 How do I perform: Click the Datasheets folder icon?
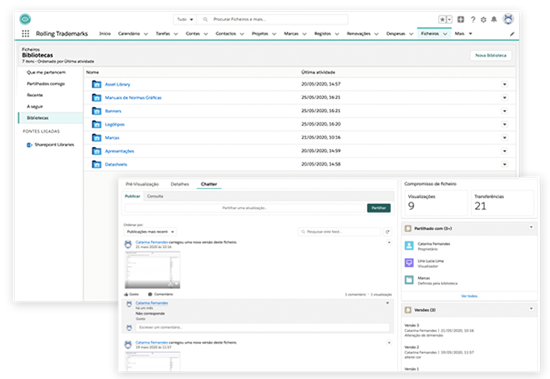(x=96, y=164)
